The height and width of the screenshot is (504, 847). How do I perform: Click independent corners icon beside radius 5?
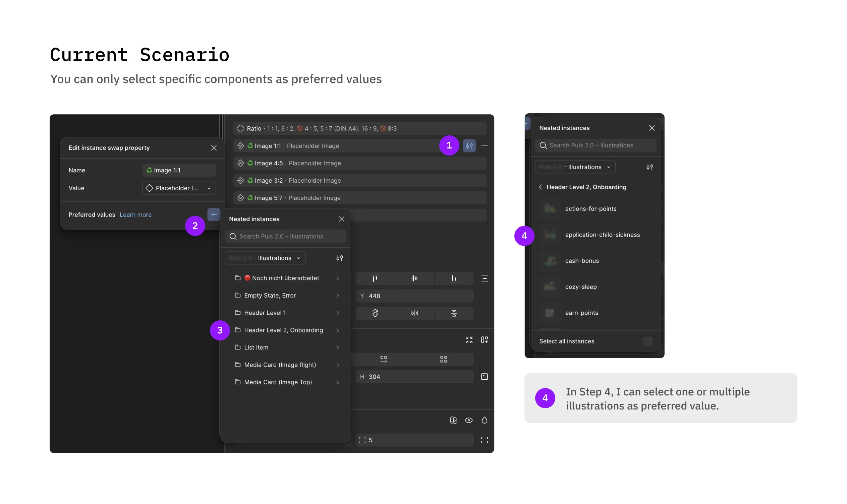(485, 440)
